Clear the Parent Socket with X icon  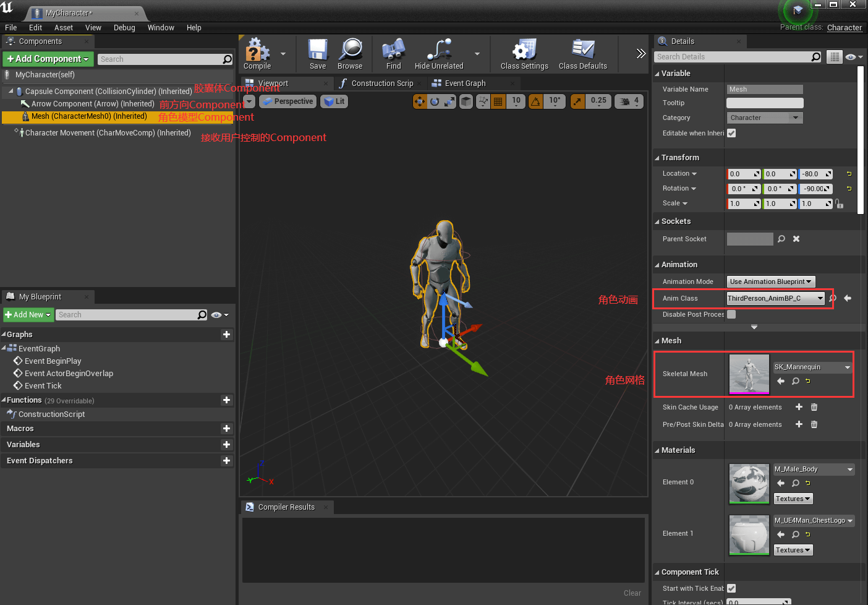[796, 239]
